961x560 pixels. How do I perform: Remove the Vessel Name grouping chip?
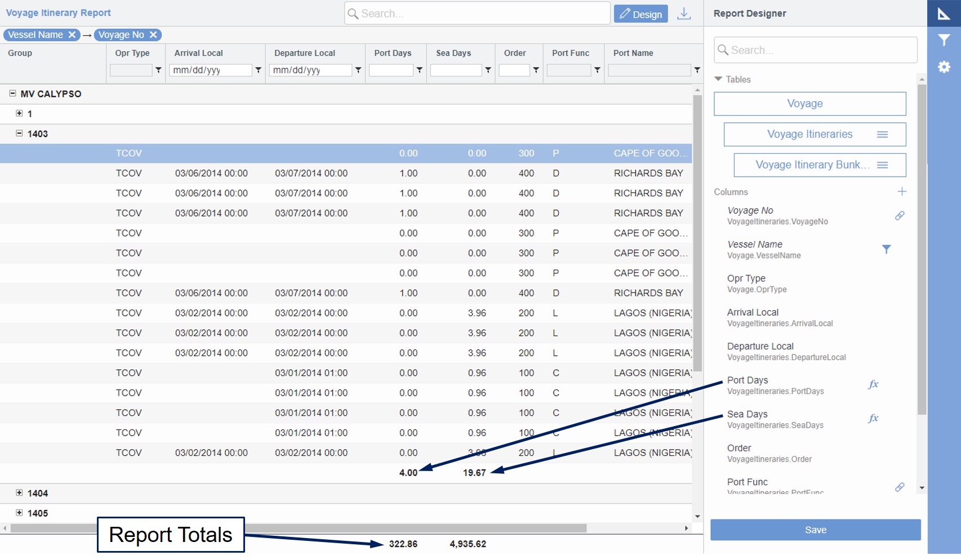pyautogui.click(x=72, y=34)
